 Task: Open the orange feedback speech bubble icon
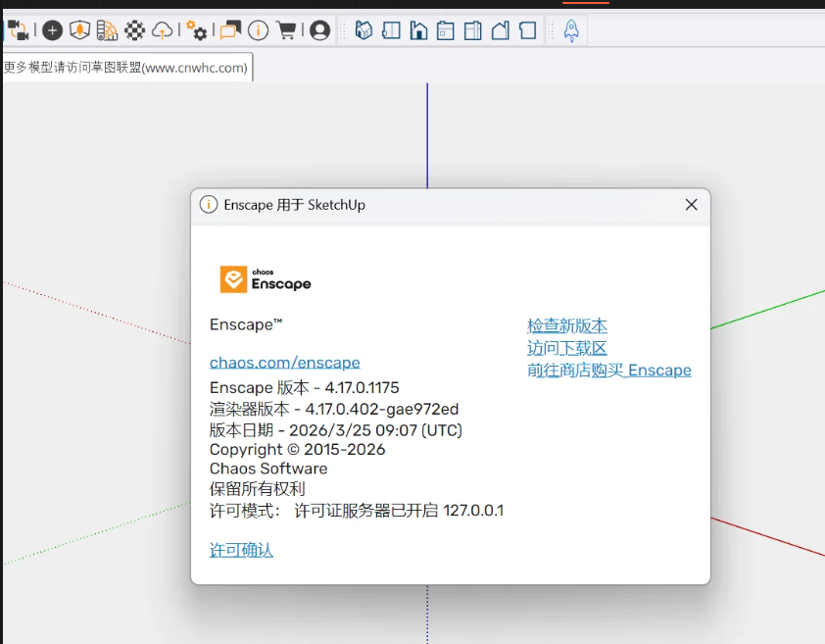click(230, 30)
